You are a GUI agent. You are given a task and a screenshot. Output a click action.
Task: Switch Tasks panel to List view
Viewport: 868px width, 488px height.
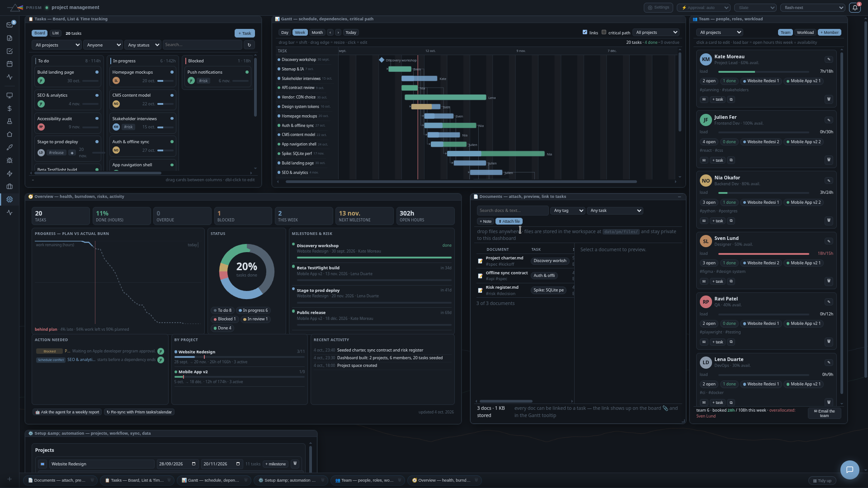click(x=56, y=33)
